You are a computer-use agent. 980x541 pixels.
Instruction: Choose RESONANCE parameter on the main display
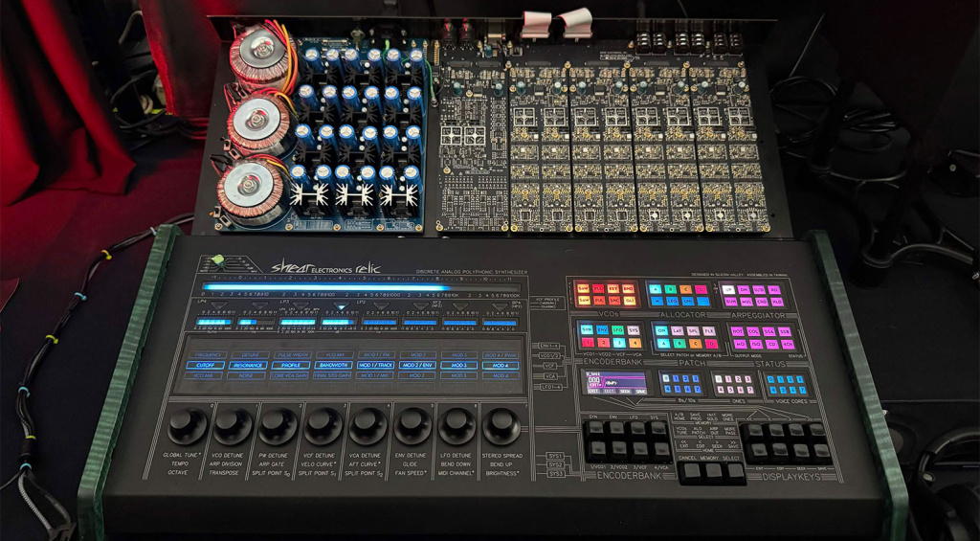click(x=248, y=365)
